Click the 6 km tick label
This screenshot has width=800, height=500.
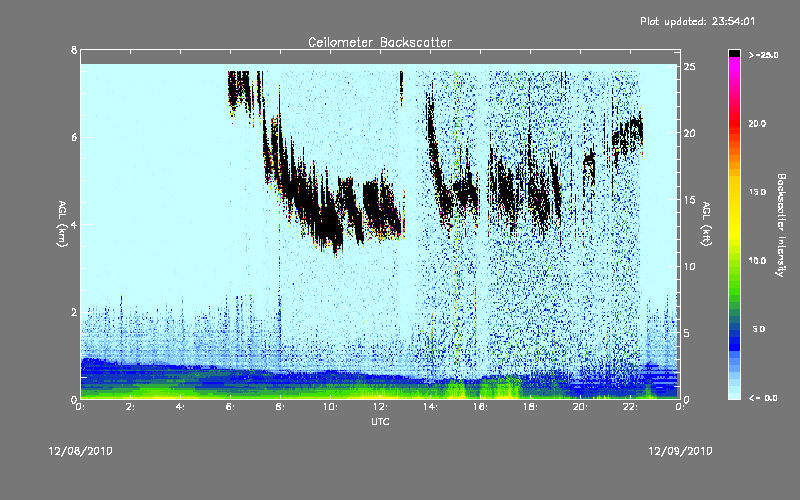[x=74, y=137]
